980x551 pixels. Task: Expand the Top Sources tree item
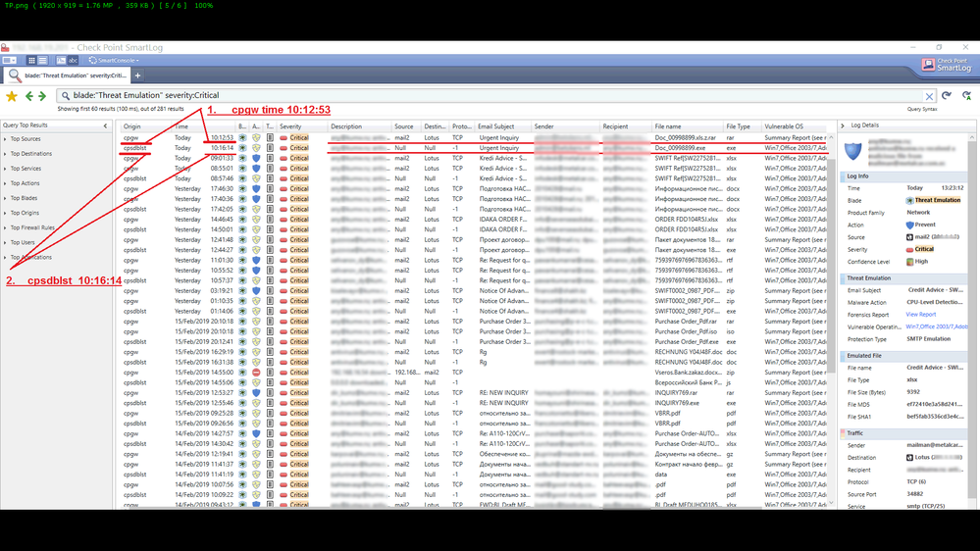coord(6,139)
